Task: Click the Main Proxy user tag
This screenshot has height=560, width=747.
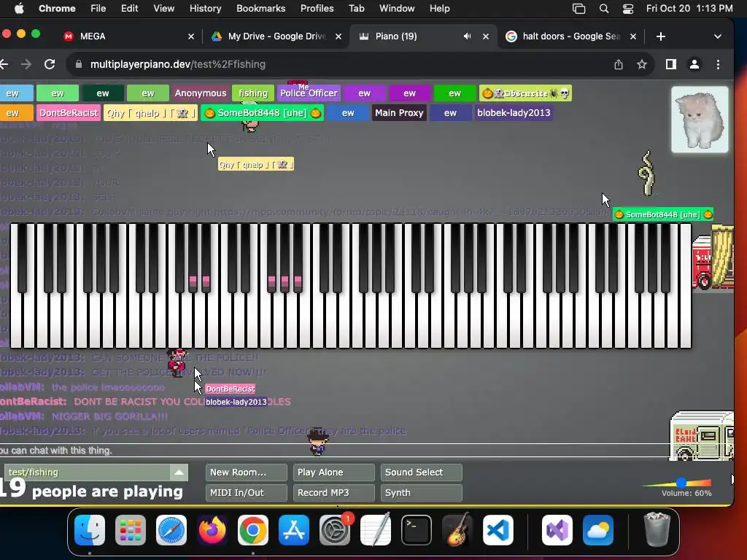Action: click(399, 113)
